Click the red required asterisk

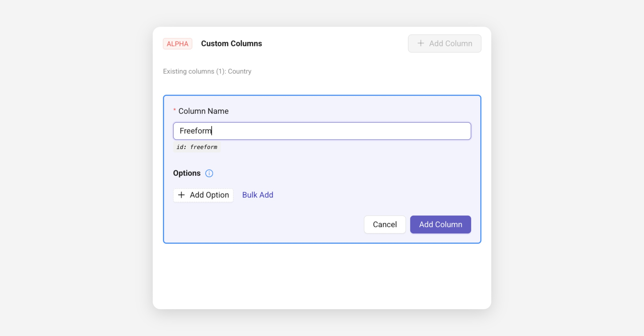(x=174, y=110)
